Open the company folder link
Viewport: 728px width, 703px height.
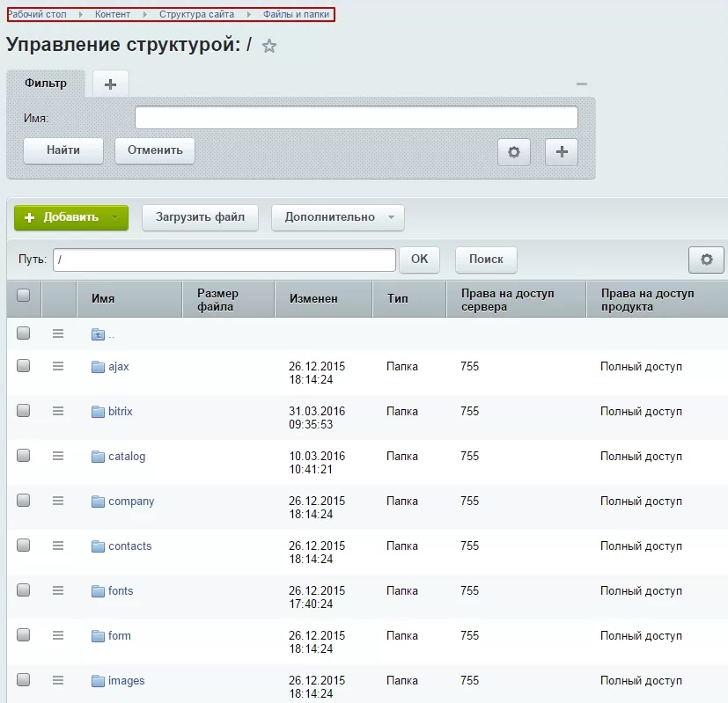(131, 502)
